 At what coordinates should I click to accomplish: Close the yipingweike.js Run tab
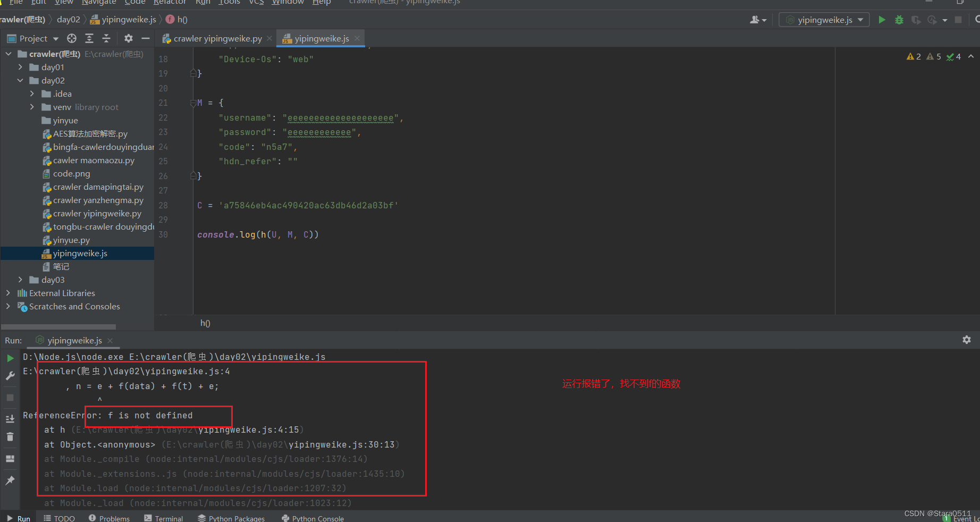click(x=110, y=340)
